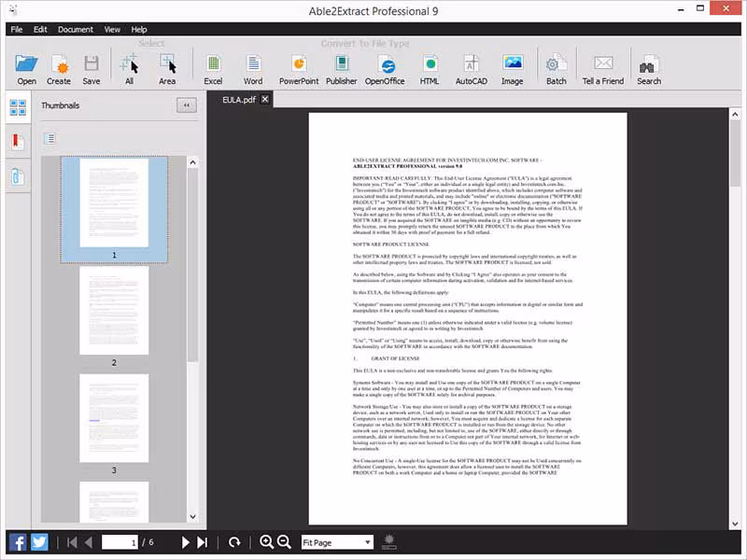The width and height of the screenshot is (747, 560).
Task: Share on Twitter
Action: coord(39,542)
